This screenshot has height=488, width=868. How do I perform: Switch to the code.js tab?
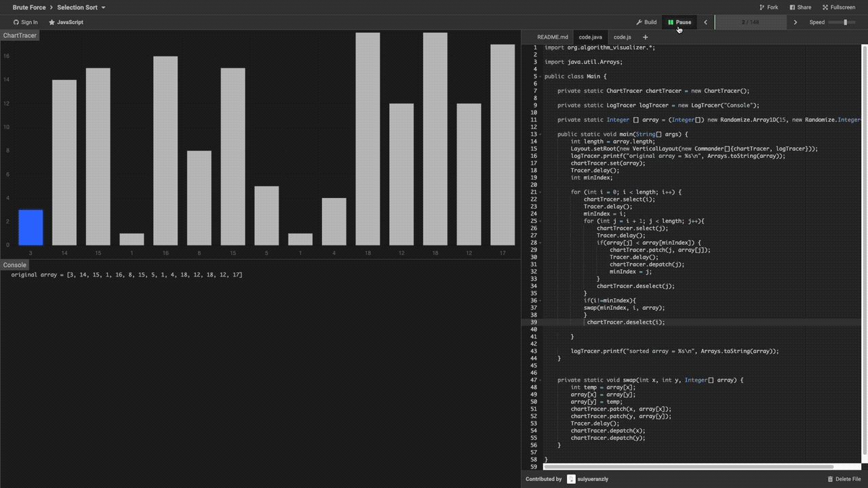tap(623, 37)
